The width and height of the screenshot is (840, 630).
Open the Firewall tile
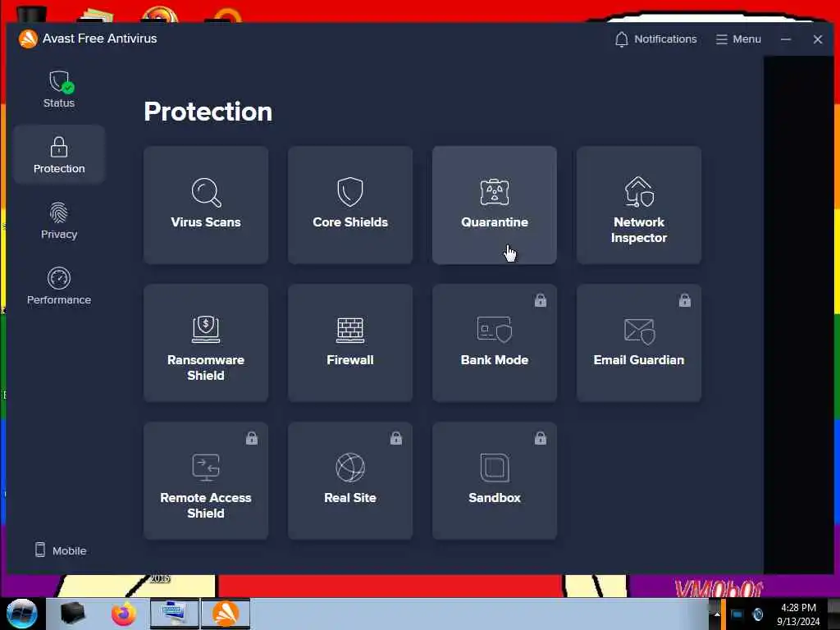[350, 343]
